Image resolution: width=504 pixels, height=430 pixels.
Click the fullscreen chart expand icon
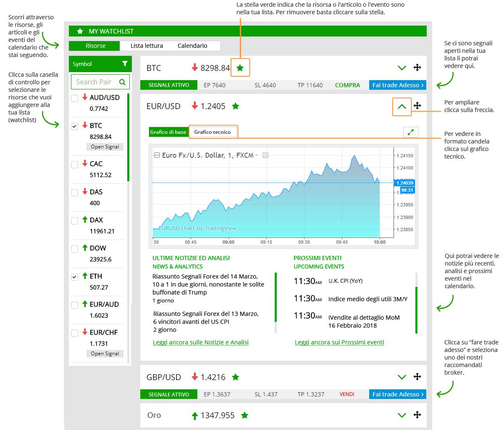coord(410,132)
